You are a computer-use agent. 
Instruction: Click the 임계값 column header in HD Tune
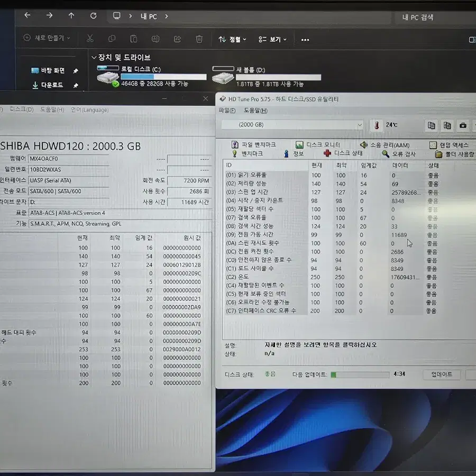click(369, 166)
